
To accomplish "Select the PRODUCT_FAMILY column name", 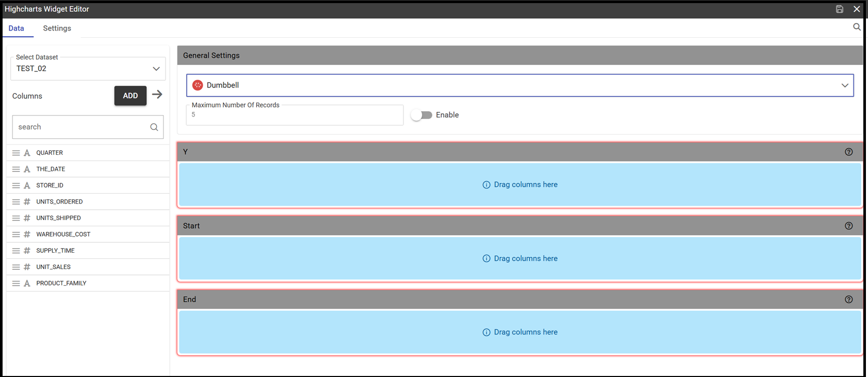I will [61, 283].
